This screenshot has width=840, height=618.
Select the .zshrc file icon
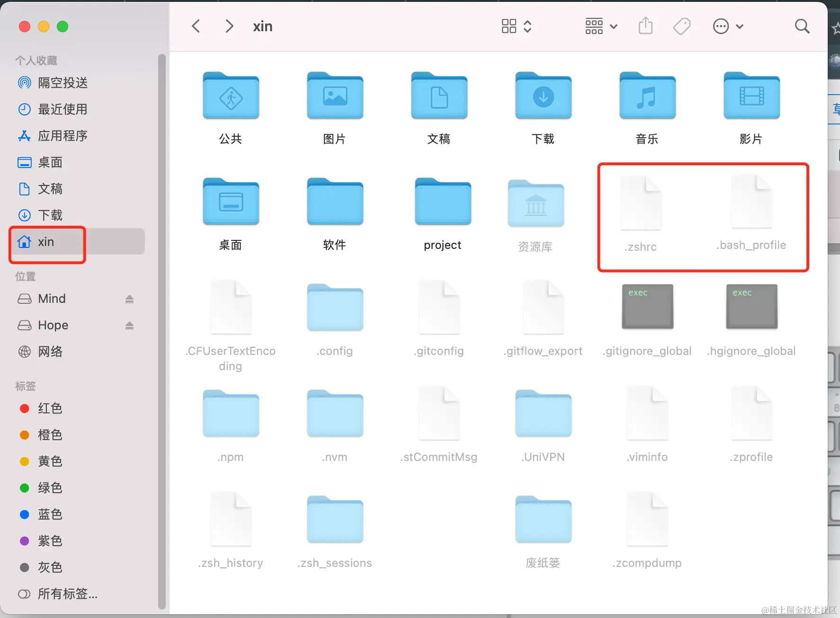tap(641, 203)
